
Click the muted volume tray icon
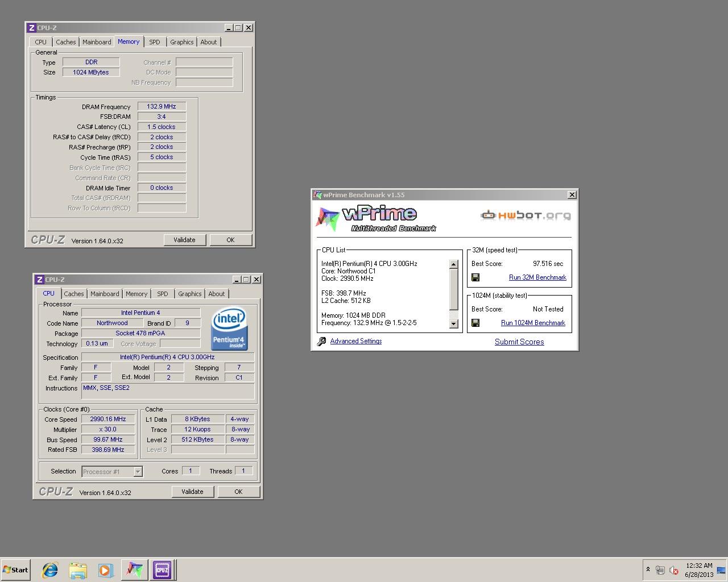[674, 570]
